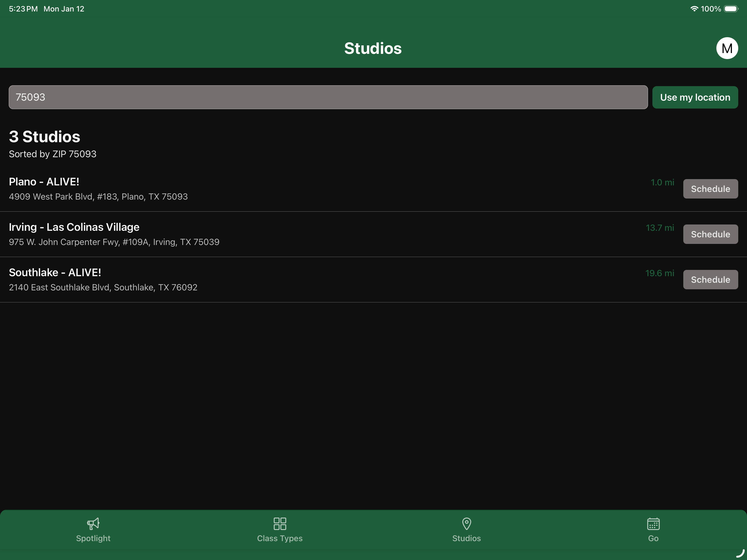Tap the 1.0 mi distance label
Image resolution: width=747 pixels, height=560 pixels.
click(662, 182)
